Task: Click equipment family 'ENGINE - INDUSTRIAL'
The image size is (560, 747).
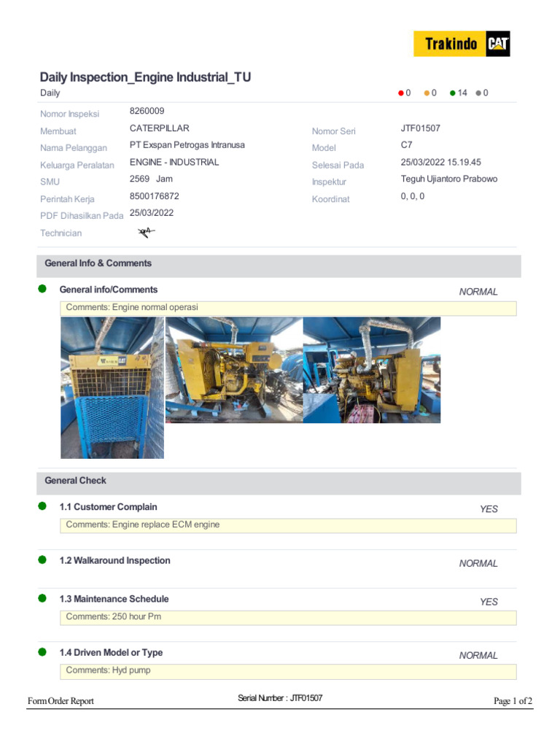Action: 174,162
